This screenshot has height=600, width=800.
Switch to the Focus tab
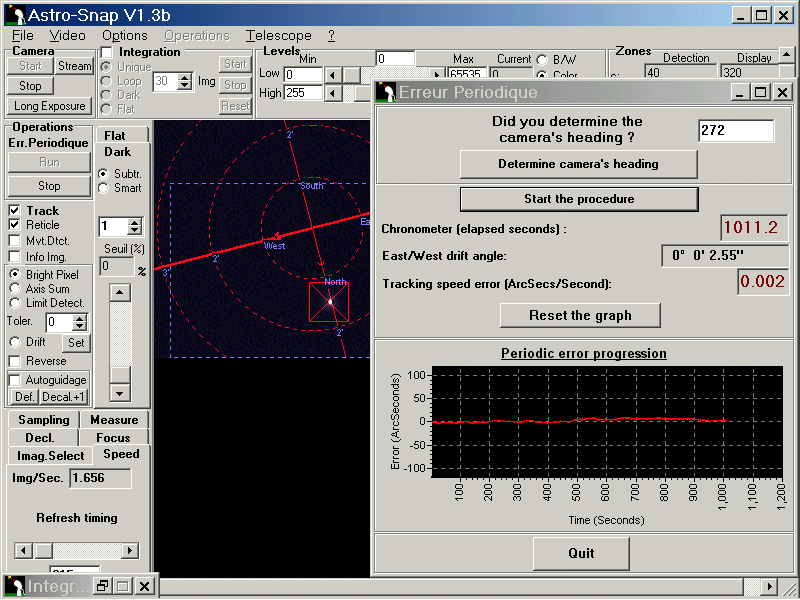tap(113, 438)
